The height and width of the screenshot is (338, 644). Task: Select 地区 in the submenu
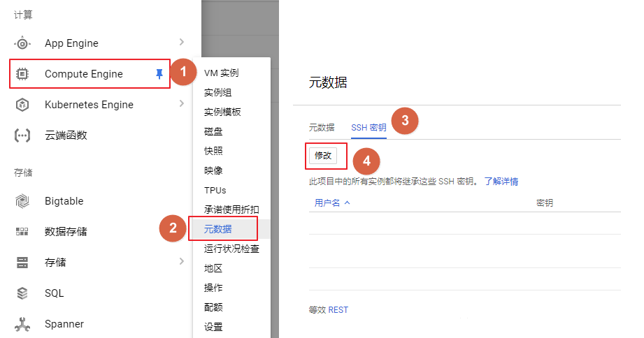click(213, 268)
